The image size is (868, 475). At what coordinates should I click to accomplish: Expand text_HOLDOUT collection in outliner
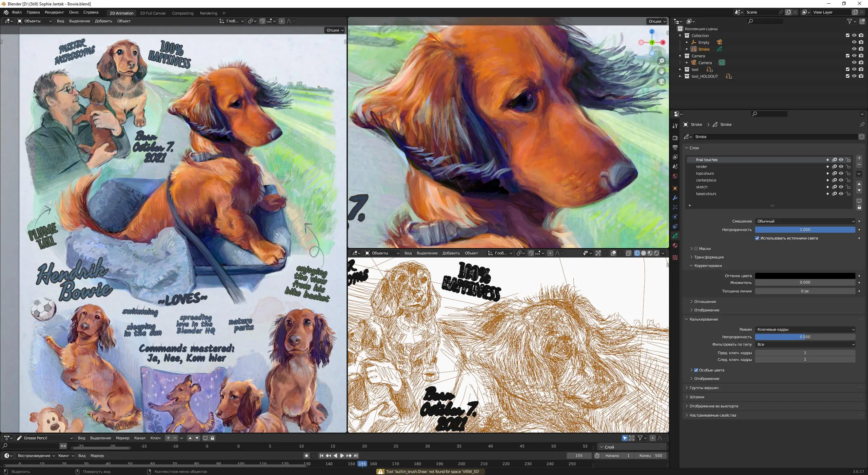point(680,76)
